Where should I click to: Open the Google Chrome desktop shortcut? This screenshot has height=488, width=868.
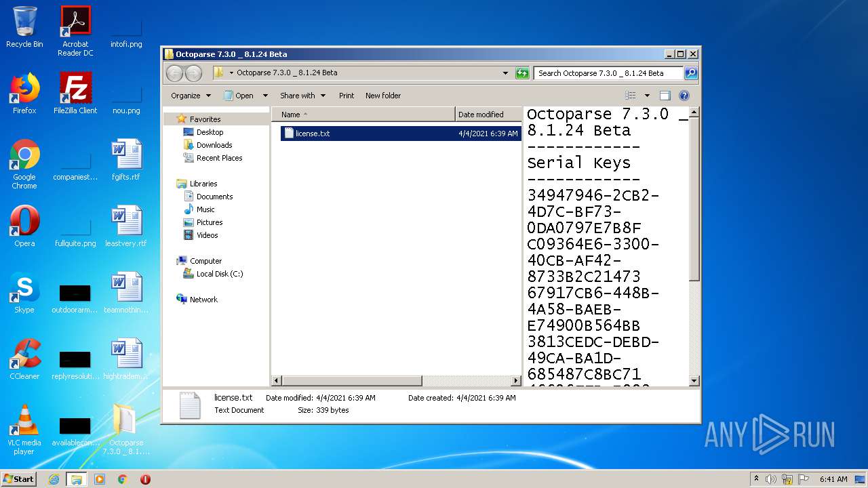(24, 164)
